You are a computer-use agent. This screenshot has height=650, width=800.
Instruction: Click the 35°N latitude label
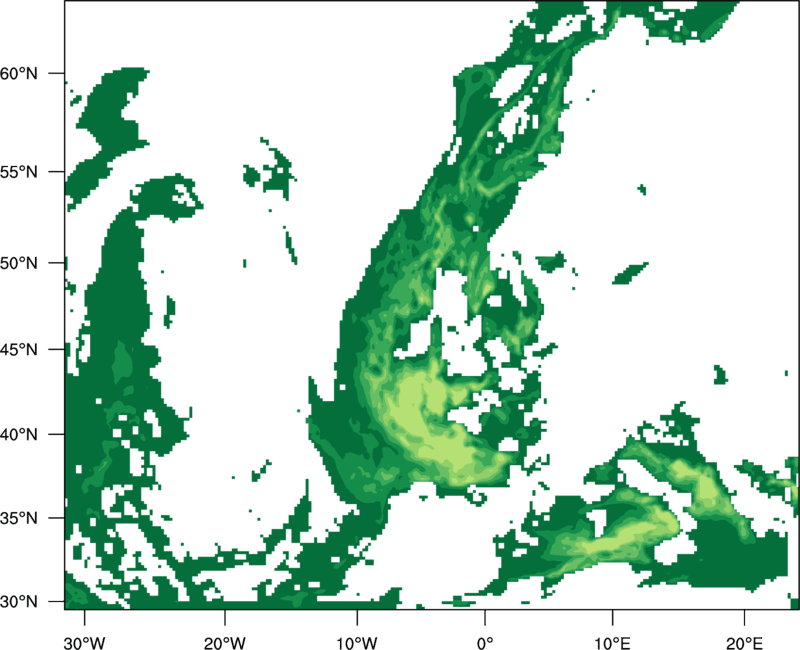point(19,518)
